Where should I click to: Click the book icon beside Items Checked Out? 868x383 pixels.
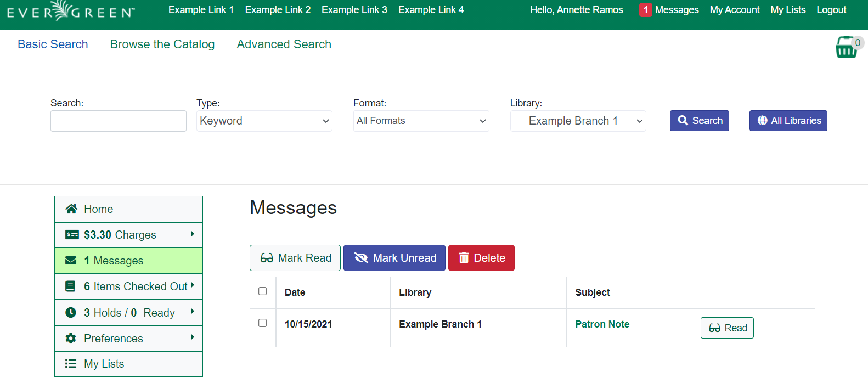pyautogui.click(x=70, y=286)
